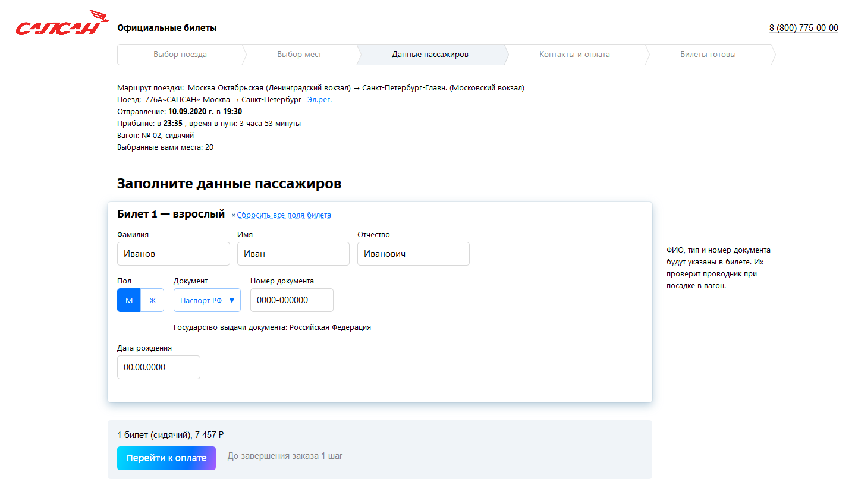Click Государство выдачи документа text
The width and height of the screenshot is (855, 504).
pyautogui.click(x=272, y=327)
